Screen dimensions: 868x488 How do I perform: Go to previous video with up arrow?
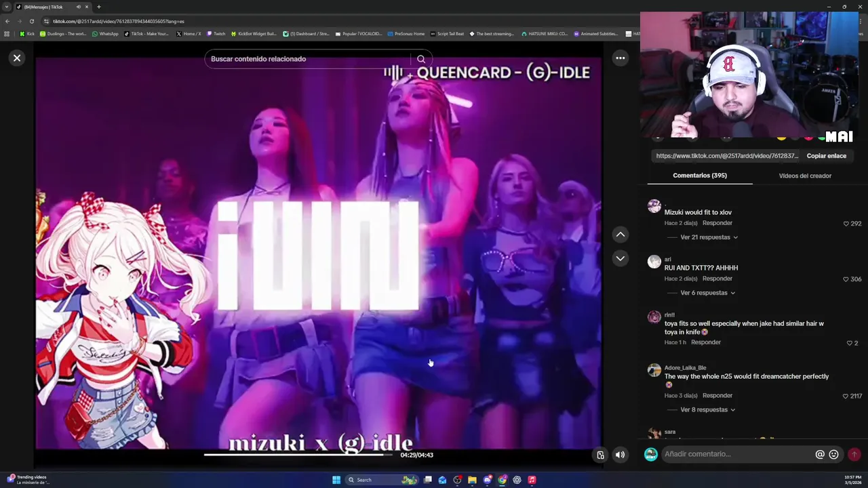(620, 235)
